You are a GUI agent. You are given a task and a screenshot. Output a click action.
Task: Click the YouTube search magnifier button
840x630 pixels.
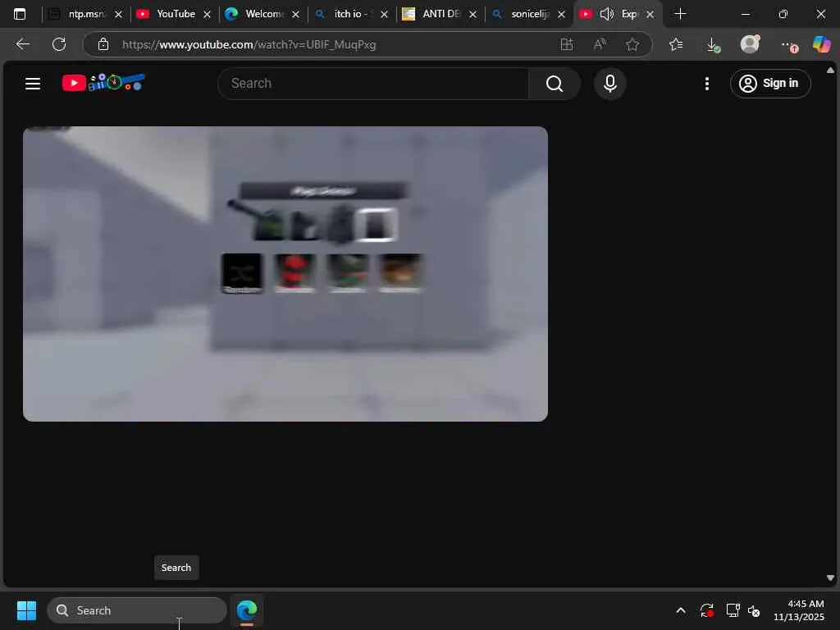[x=554, y=84]
